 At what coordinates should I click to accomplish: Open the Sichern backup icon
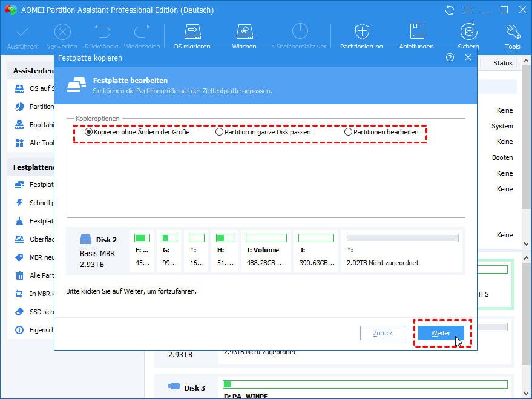point(468,31)
